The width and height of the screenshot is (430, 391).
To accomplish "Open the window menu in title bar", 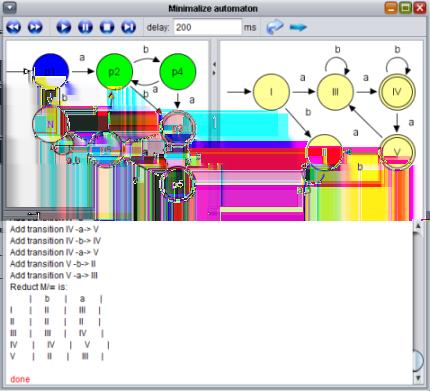I will tap(9, 8).
